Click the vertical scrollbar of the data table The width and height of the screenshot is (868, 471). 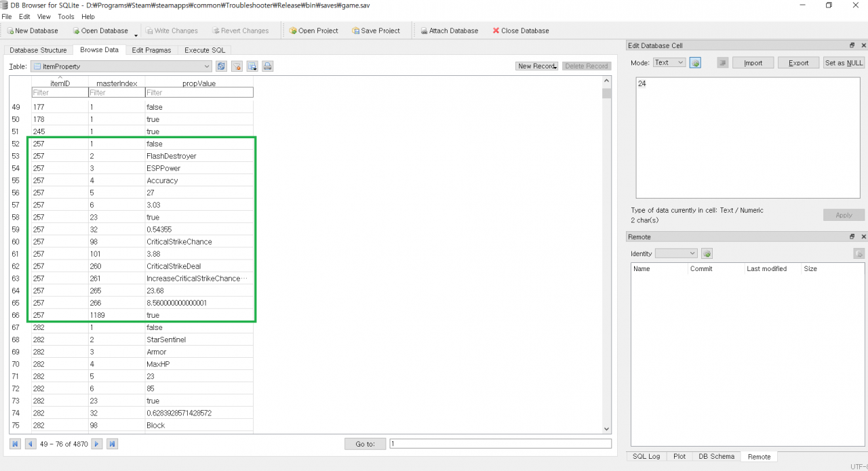tap(606, 258)
